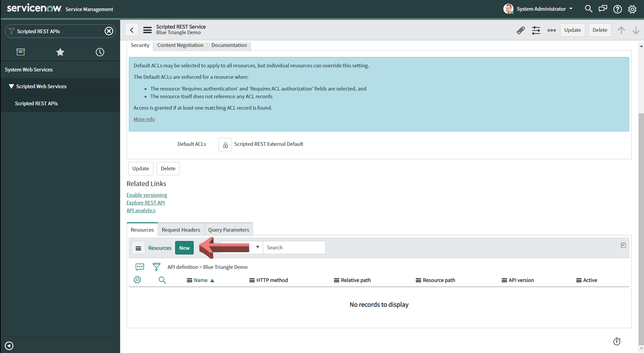
Task: Click Update button in header
Action: point(572,30)
